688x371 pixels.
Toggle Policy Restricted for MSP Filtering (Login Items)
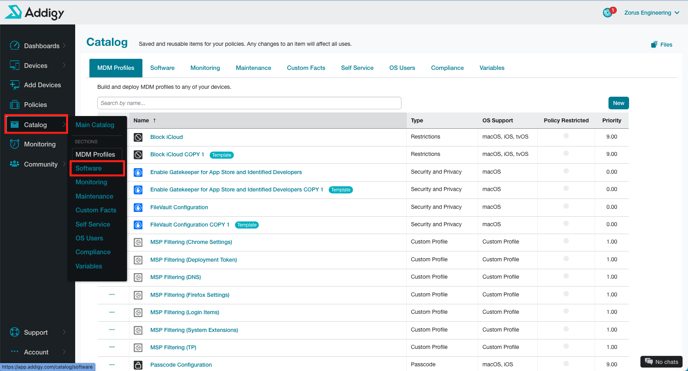(x=566, y=311)
